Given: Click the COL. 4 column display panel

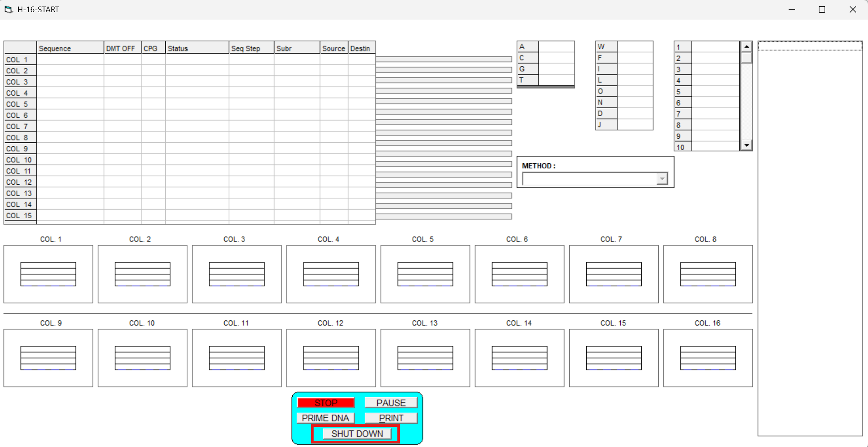Looking at the screenshot, I should [331, 274].
